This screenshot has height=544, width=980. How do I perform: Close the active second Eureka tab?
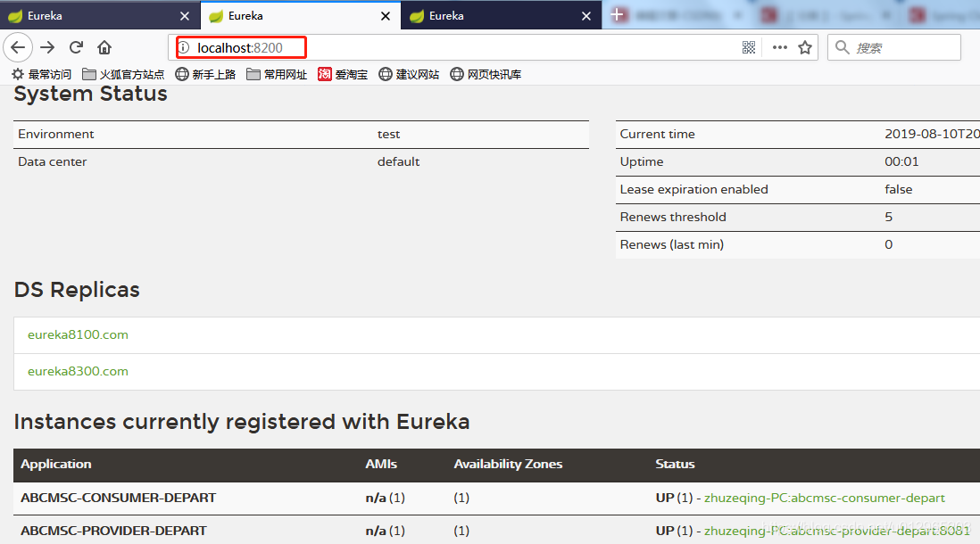click(386, 16)
